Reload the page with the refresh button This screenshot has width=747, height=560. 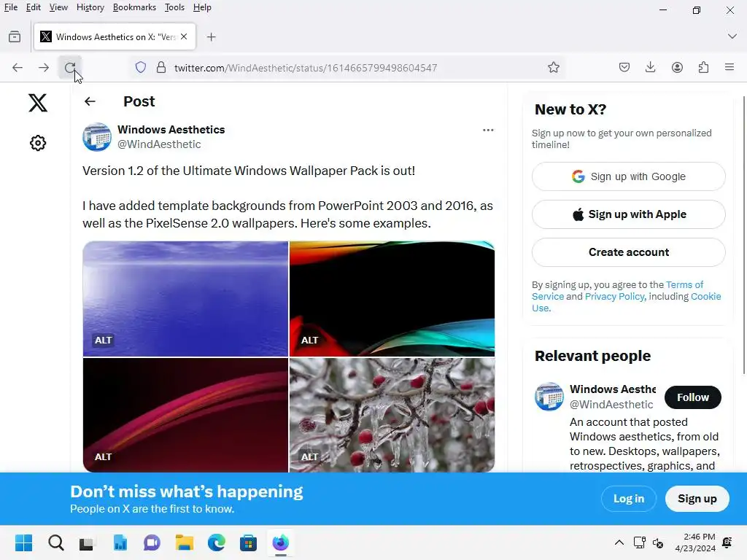click(x=70, y=68)
